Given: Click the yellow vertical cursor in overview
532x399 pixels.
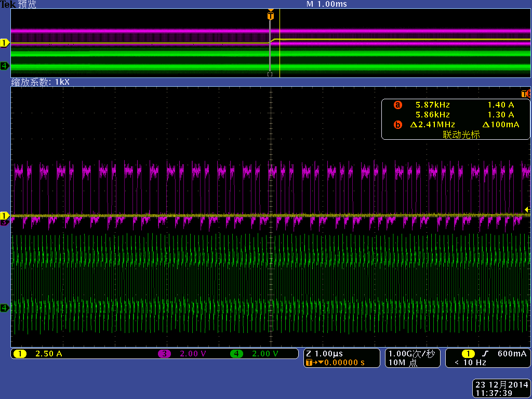Looking at the screenshot, I should pos(280,43).
